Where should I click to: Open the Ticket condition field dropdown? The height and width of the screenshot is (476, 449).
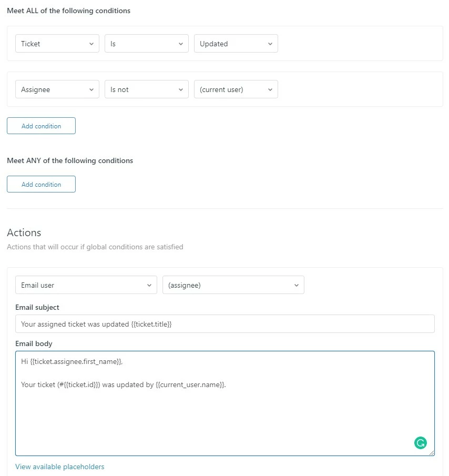57,44
